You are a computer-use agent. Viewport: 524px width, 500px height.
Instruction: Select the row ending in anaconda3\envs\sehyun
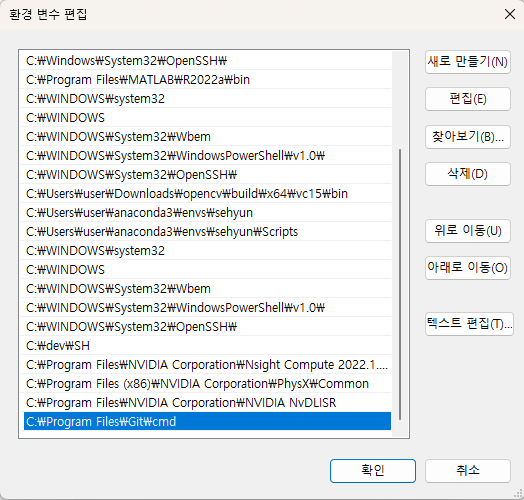[x=206, y=213]
